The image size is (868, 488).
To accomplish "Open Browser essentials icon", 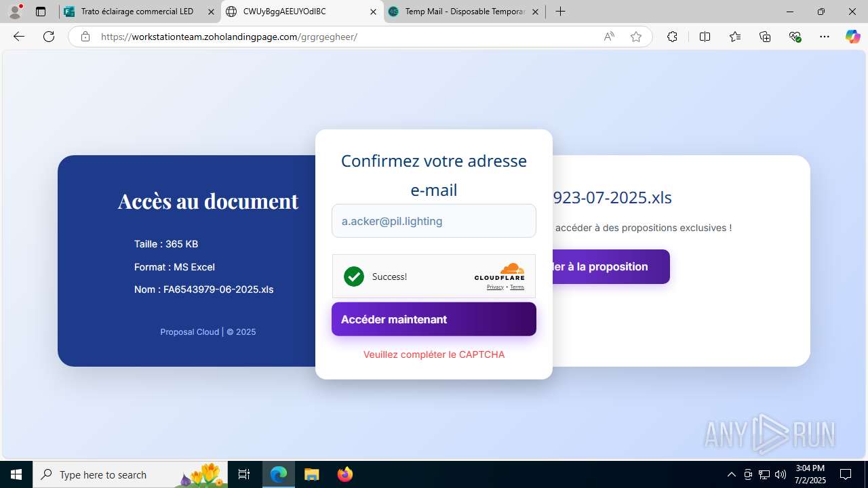I will click(795, 37).
